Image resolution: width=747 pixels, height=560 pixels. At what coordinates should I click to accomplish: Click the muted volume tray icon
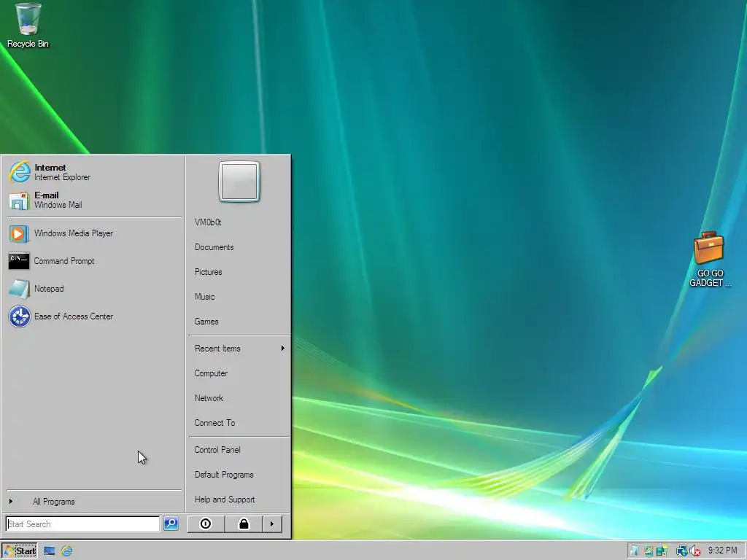[695, 551]
